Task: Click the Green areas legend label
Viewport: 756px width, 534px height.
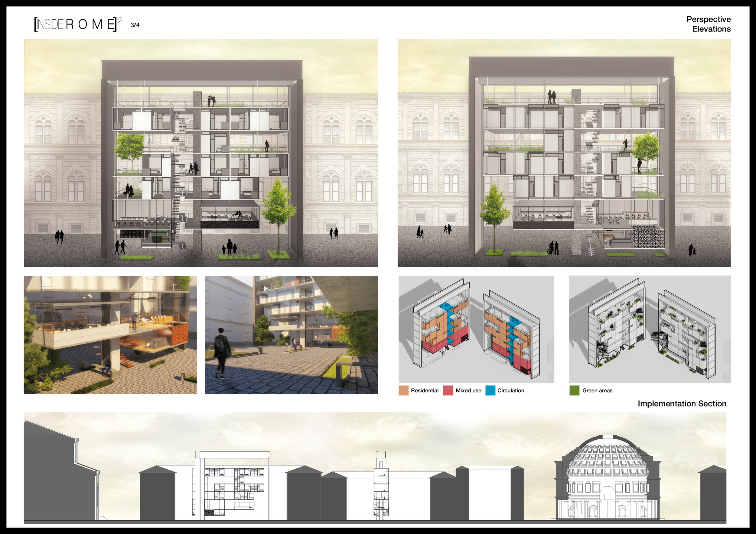Action: (x=597, y=390)
